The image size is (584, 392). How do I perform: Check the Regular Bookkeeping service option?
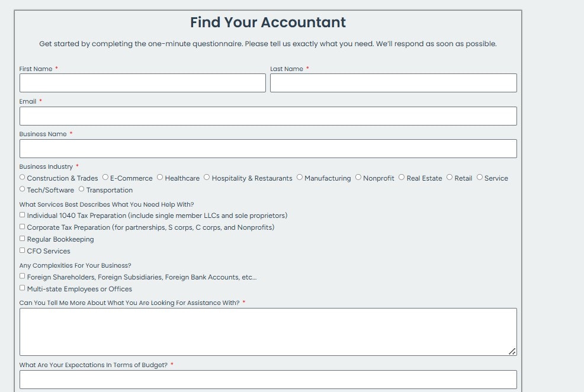tap(22, 237)
